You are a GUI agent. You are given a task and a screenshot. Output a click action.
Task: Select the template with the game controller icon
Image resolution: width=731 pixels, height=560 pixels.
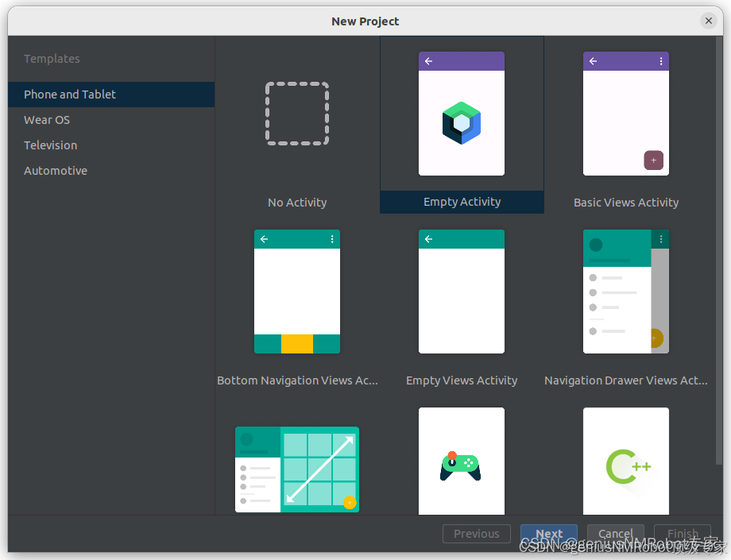(462, 461)
